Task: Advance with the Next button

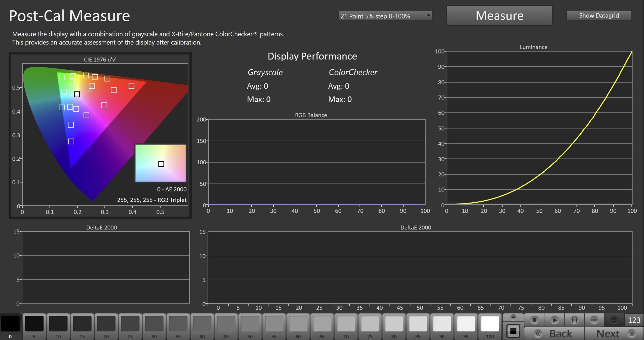Action: pyautogui.click(x=614, y=334)
